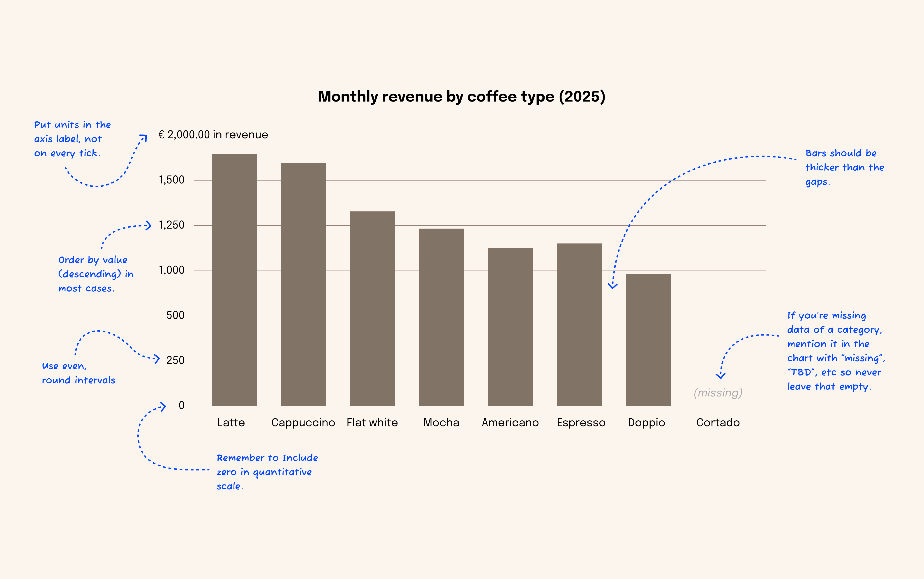The image size is (924, 579).
Task: Select the Doppio bar
Action: [648, 339]
